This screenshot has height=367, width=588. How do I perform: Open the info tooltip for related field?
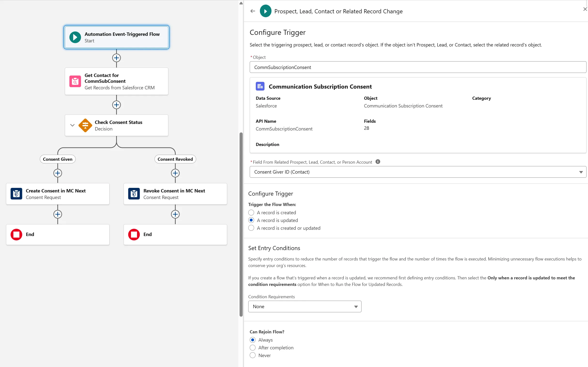point(378,162)
